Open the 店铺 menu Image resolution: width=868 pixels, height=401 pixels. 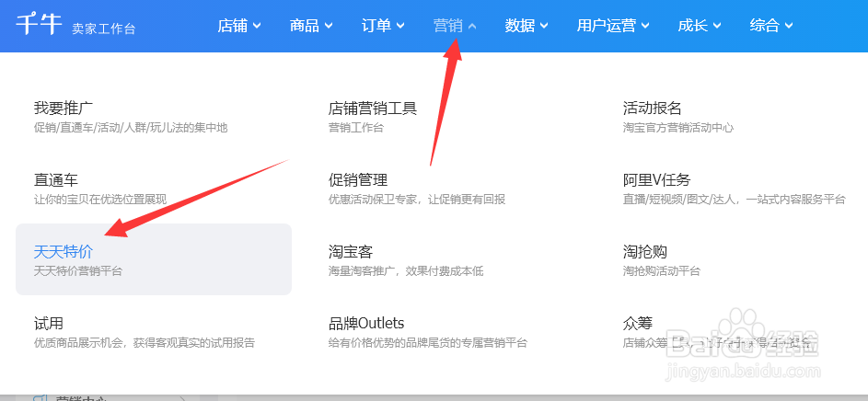(238, 26)
